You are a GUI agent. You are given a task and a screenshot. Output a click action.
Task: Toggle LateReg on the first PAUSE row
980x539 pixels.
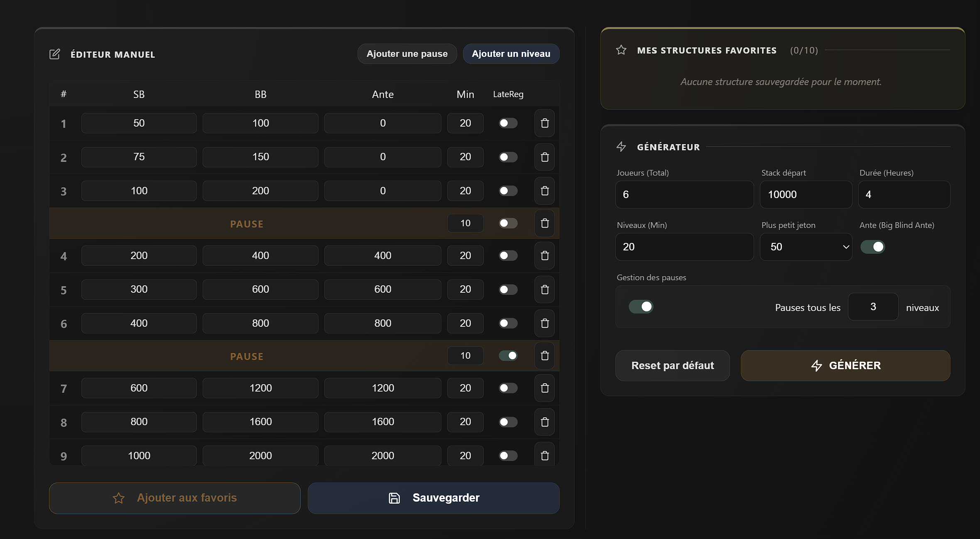pyautogui.click(x=508, y=223)
